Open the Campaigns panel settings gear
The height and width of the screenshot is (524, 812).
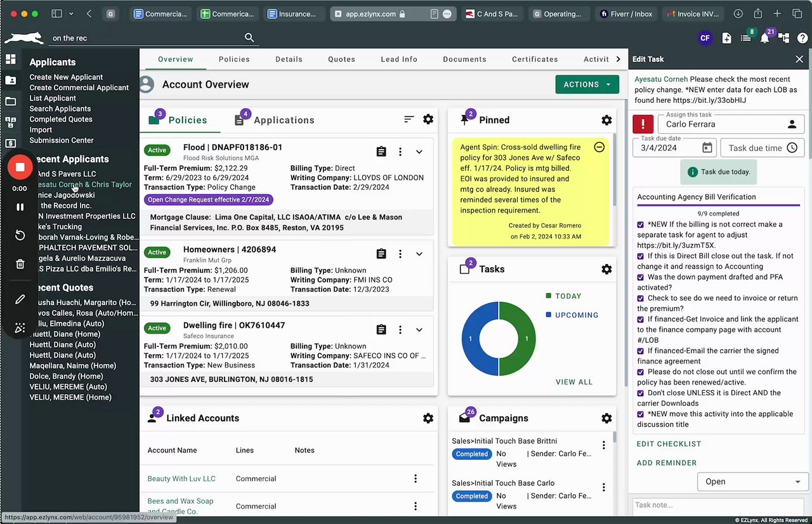click(x=606, y=418)
